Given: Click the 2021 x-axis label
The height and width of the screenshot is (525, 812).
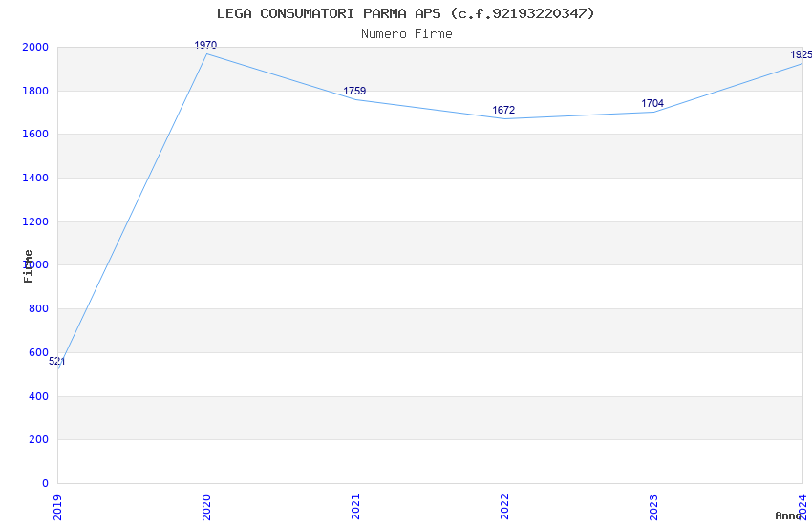Looking at the screenshot, I should pyautogui.click(x=355, y=508).
